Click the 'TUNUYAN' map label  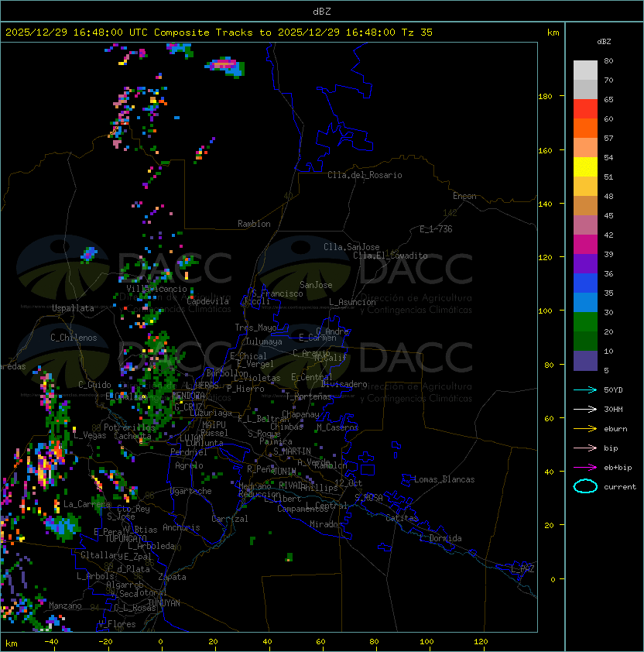164,603
